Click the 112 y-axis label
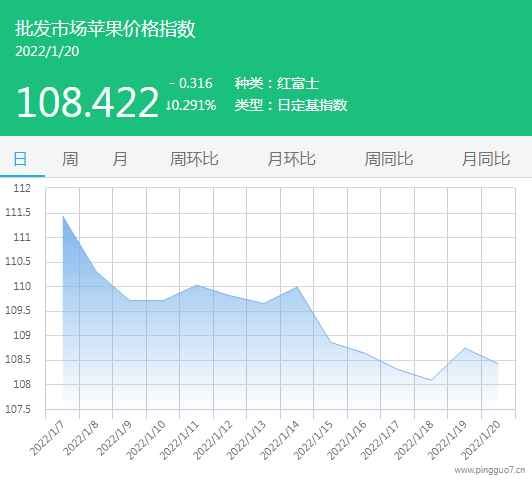The width and height of the screenshot is (532, 481). point(22,188)
